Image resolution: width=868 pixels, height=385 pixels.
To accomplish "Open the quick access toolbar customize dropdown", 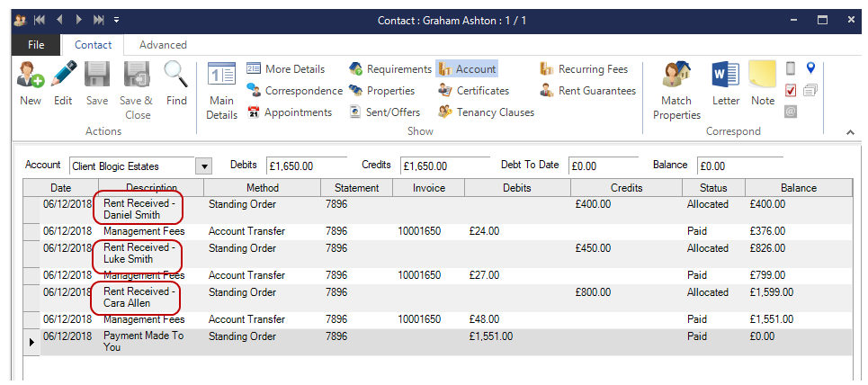I will [x=117, y=20].
